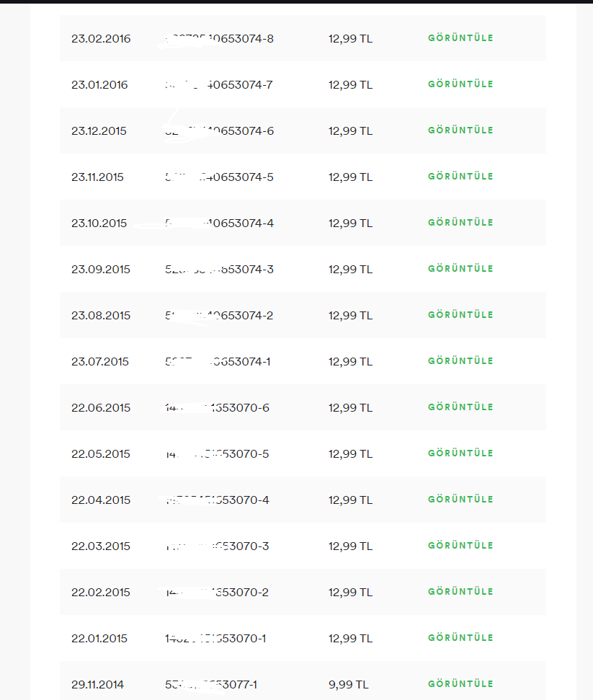Image resolution: width=593 pixels, height=700 pixels.
Task: Select GÖRÜNTÜLE next to 23.10.2015
Action: coord(460,222)
